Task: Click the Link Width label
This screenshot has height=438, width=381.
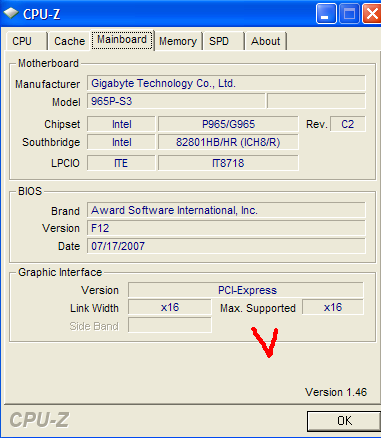Action: click(x=94, y=308)
